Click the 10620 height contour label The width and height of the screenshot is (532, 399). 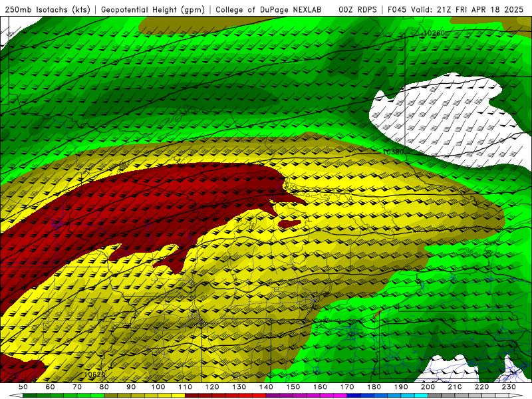click(94, 374)
